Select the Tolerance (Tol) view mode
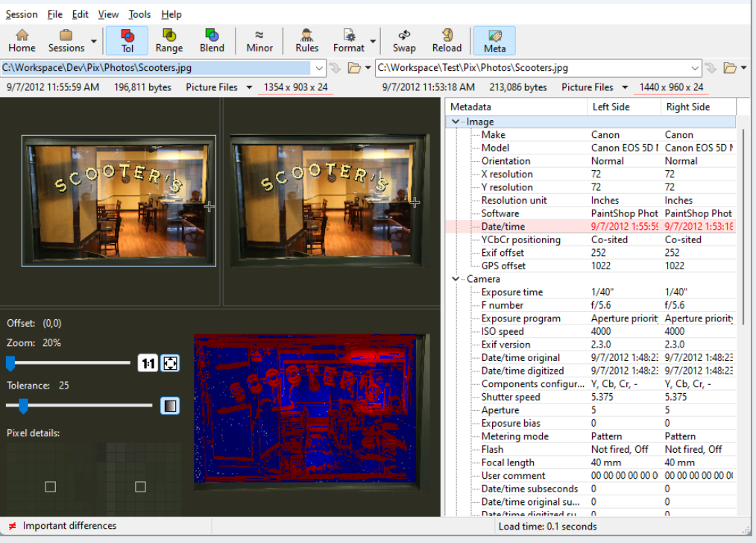This screenshot has width=756, height=543. point(127,41)
